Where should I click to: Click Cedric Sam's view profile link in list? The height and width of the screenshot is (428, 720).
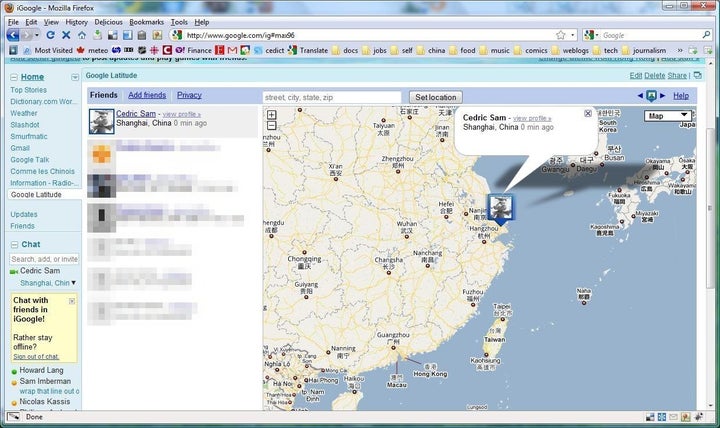click(x=181, y=114)
